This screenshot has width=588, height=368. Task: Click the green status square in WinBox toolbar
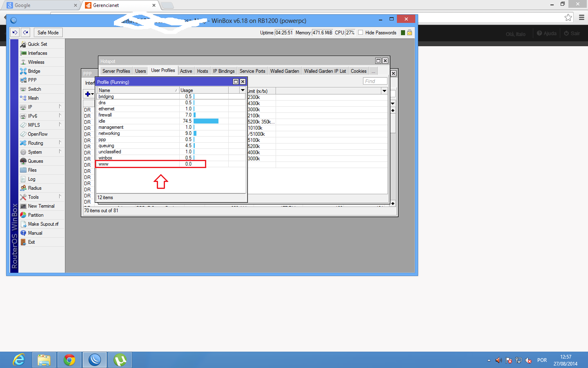tap(403, 33)
